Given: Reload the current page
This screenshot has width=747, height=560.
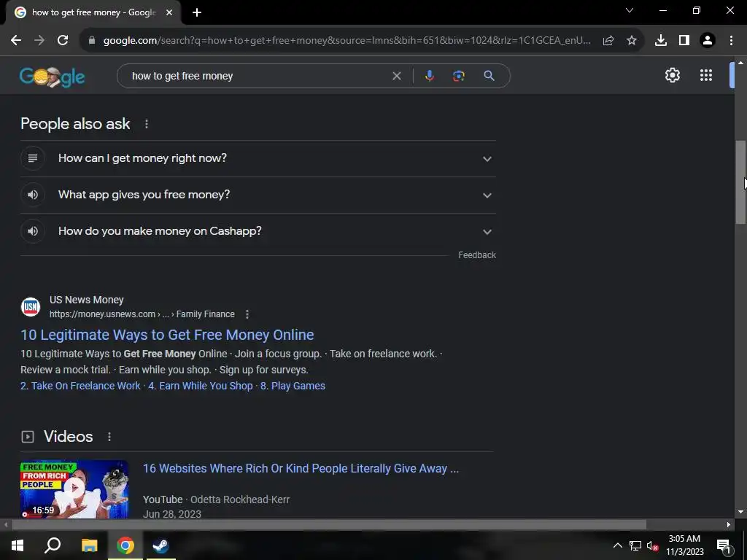Looking at the screenshot, I should [x=63, y=41].
